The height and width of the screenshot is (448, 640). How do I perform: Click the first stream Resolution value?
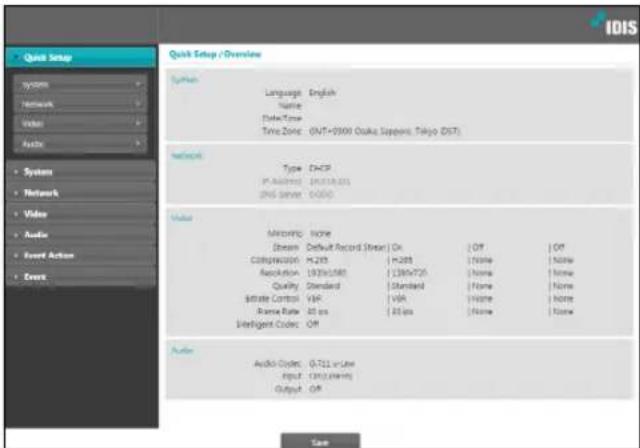[x=327, y=273]
